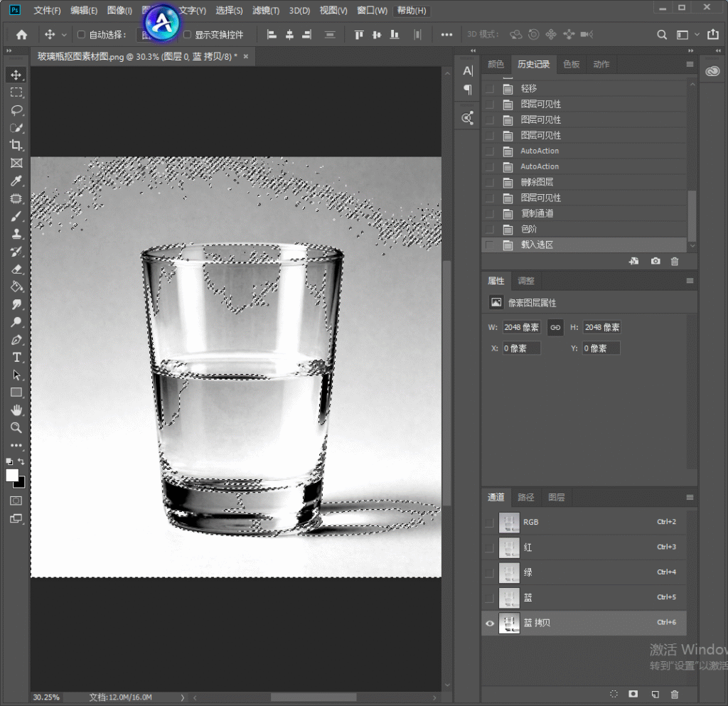Show the RGB channel visibility
The height and width of the screenshot is (706, 728).
click(x=489, y=523)
